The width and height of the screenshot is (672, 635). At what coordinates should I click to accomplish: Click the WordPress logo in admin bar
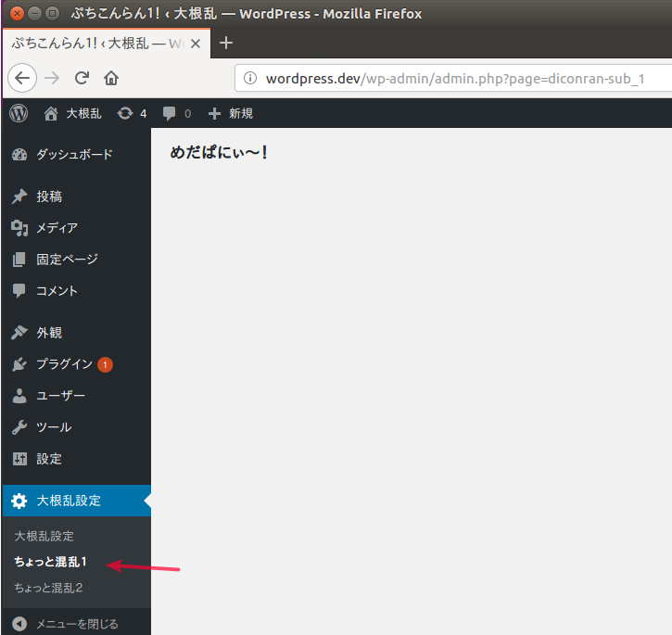pyautogui.click(x=19, y=114)
